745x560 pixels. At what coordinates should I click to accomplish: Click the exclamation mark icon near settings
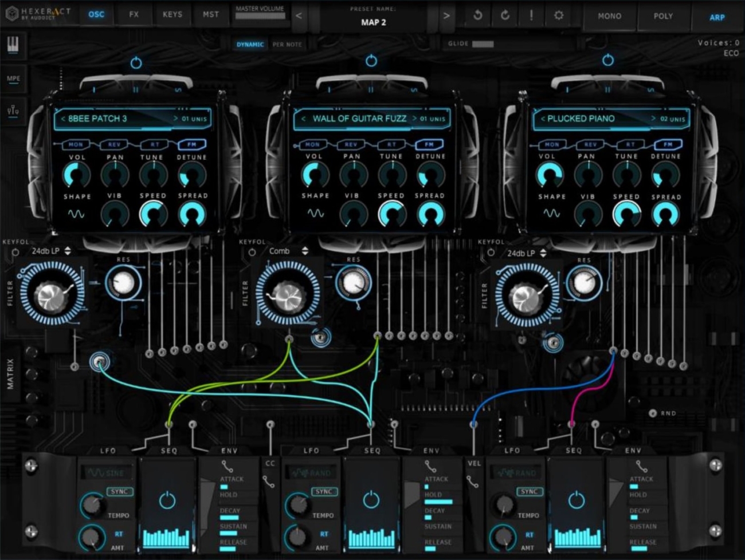pos(531,16)
